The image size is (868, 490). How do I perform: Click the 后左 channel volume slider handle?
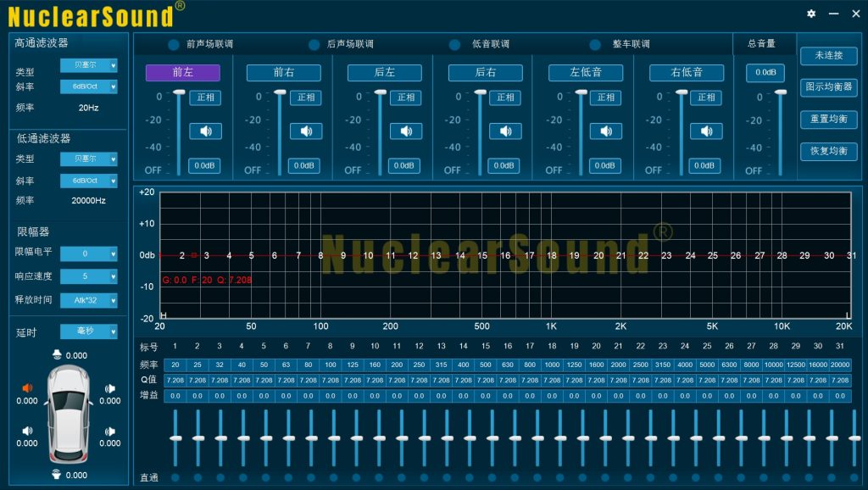(x=380, y=92)
